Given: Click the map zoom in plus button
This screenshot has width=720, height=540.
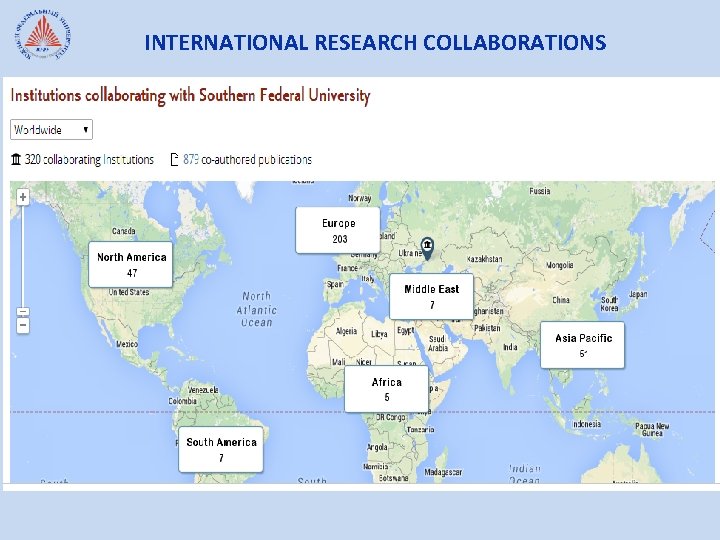Looking at the screenshot, I should pos(23,197).
